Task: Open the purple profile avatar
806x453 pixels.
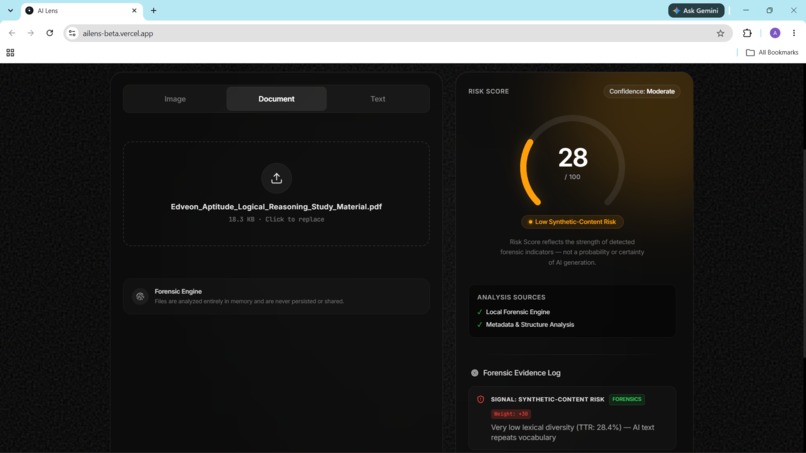Action: click(775, 33)
